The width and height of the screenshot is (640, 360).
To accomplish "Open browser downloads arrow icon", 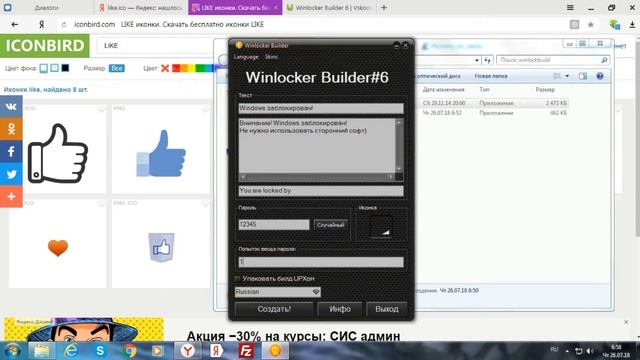I will coord(632,24).
